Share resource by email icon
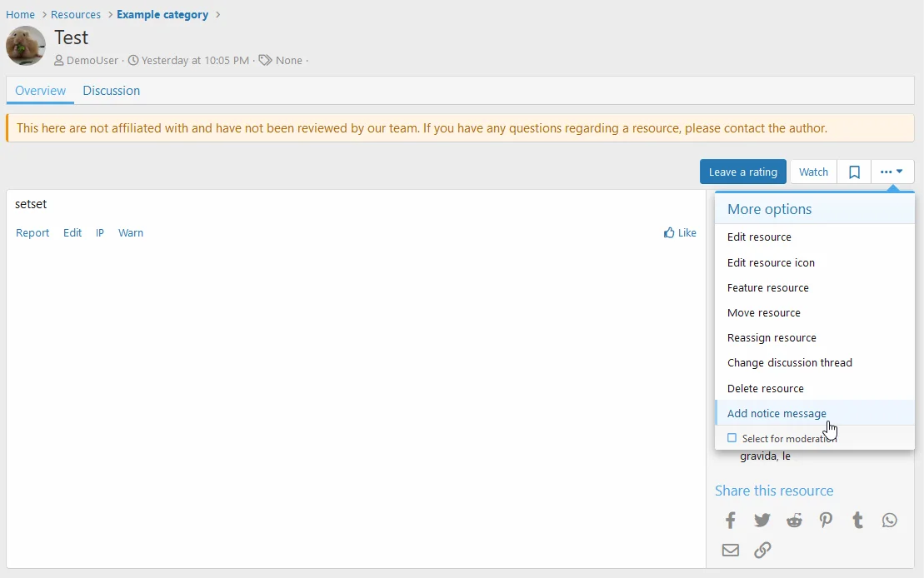This screenshot has width=924, height=578. point(731,550)
